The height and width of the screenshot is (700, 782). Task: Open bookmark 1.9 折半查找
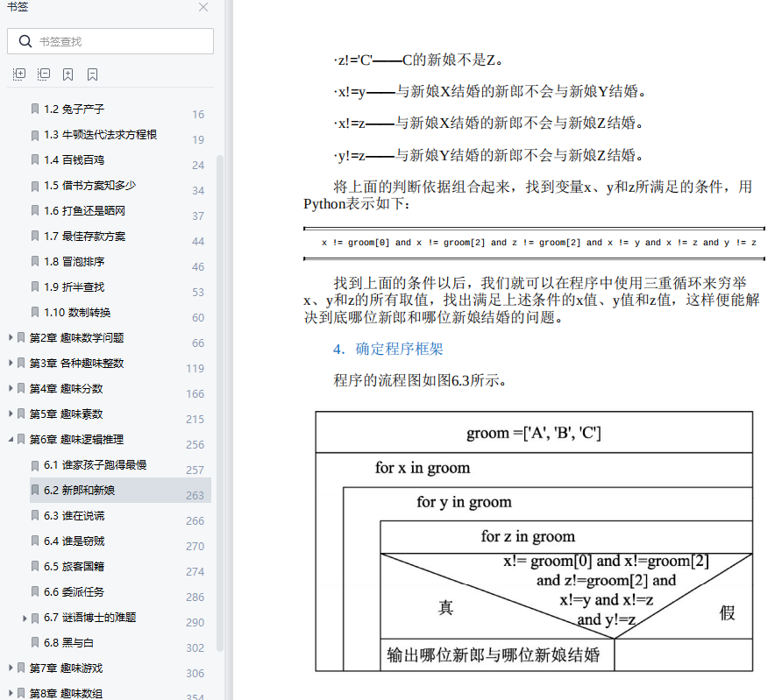coord(74,287)
